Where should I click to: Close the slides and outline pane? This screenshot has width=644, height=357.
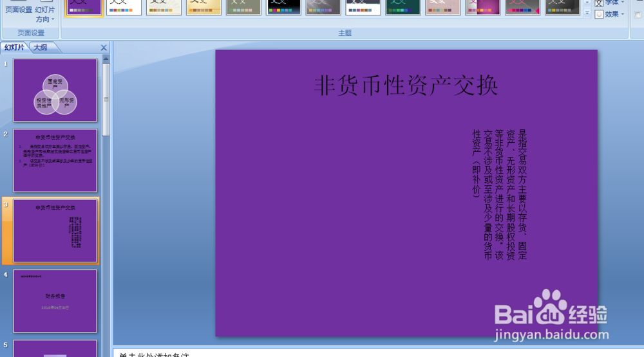click(x=104, y=48)
